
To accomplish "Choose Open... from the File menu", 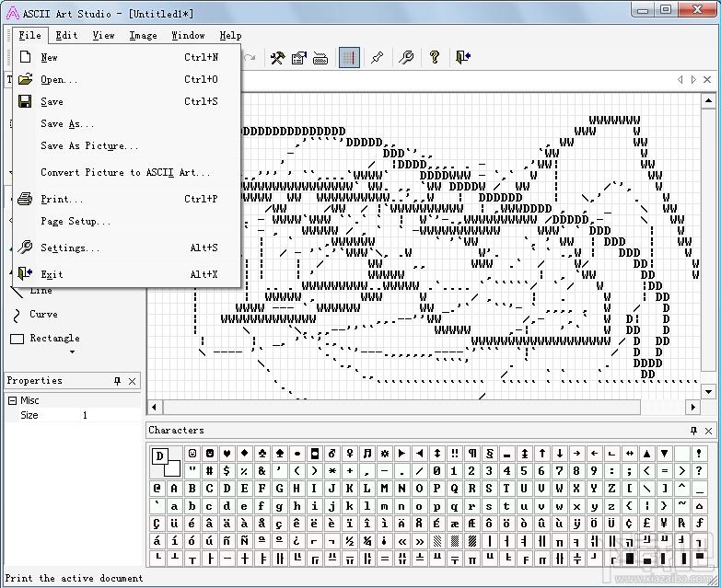I will tap(126, 79).
